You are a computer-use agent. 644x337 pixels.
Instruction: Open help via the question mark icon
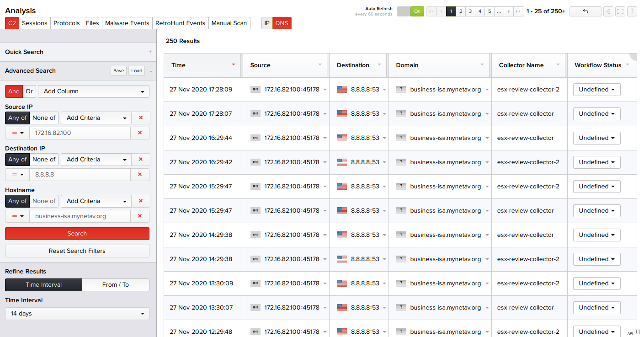pos(632,11)
